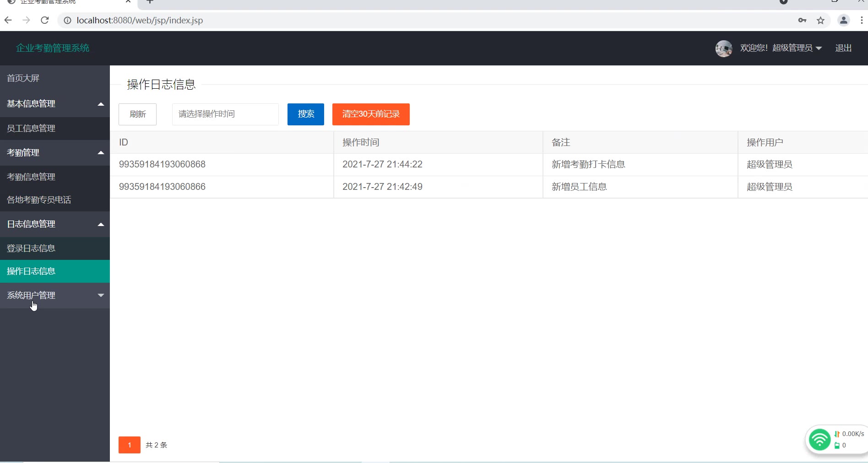Click the 企业考勤管理系统 logo title
The height and width of the screenshot is (463, 868).
(53, 48)
